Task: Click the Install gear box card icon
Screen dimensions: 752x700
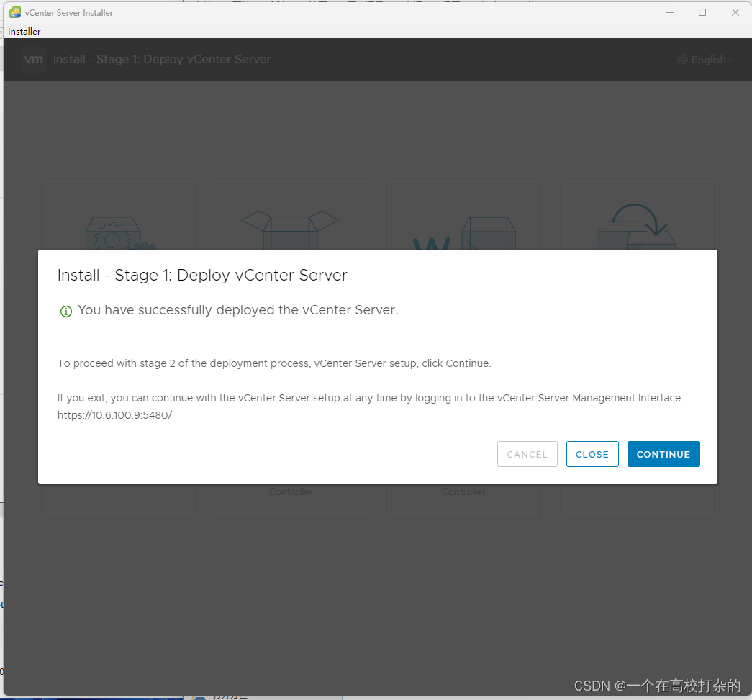Action: [119, 232]
